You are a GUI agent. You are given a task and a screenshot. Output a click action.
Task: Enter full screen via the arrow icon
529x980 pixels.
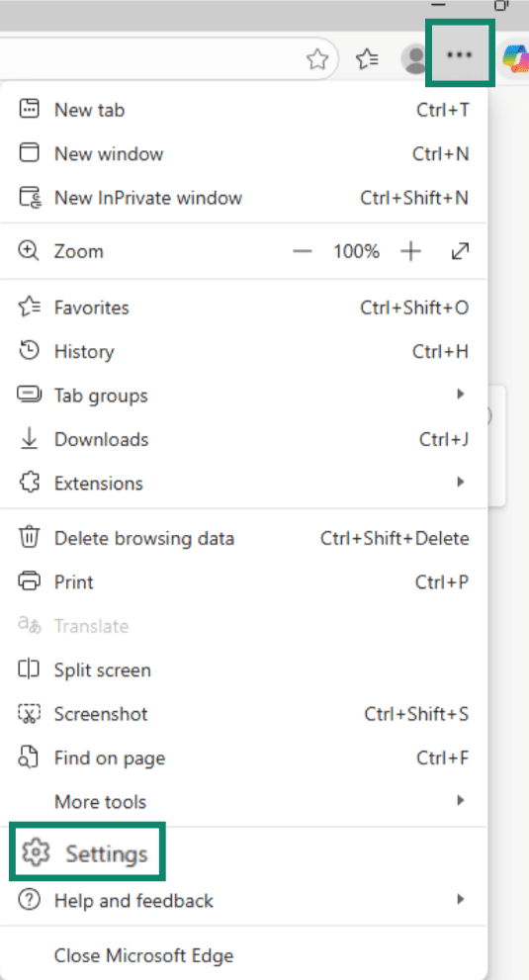[460, 251]
